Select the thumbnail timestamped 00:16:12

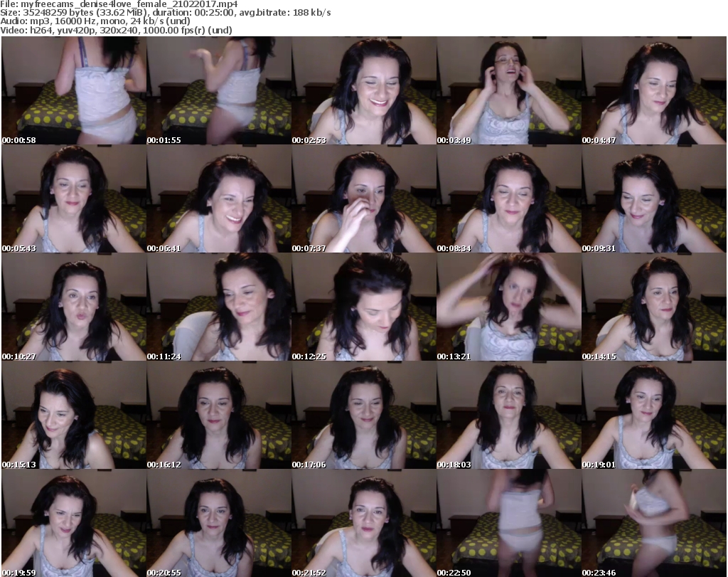tap(219, 415)
